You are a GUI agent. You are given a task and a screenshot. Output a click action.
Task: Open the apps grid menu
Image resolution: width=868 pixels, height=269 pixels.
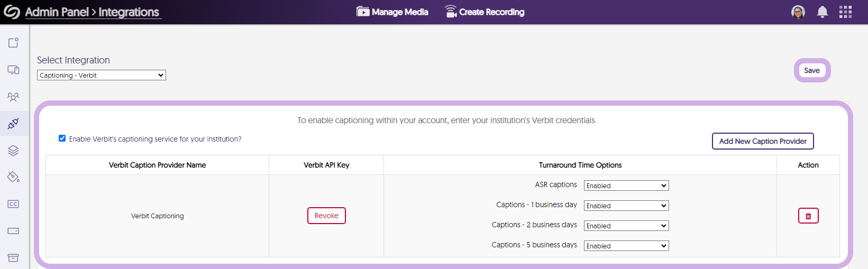pyautogui.click(x=845, y=12)
